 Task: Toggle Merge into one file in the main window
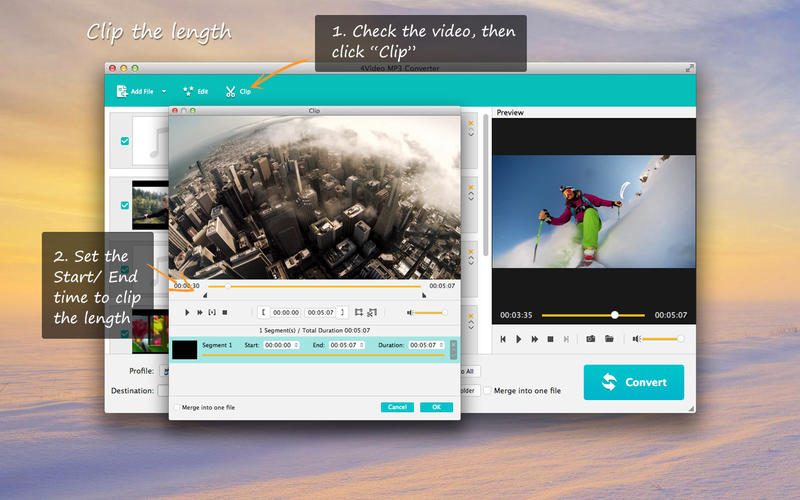coord(487,390)
